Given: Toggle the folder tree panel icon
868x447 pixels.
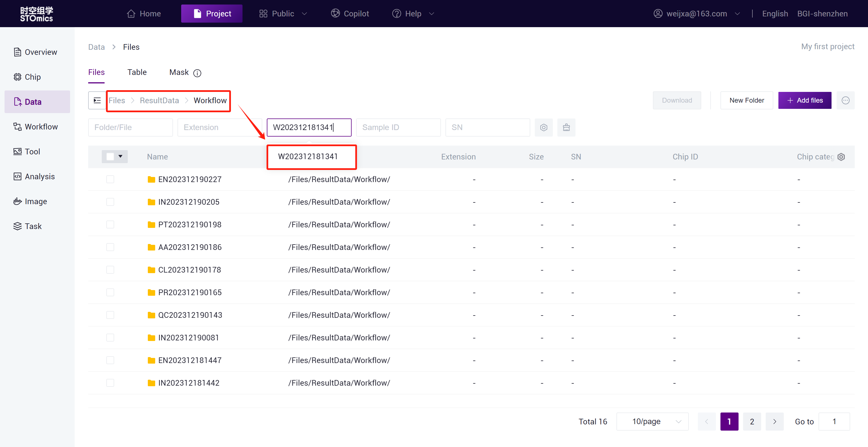Looking at the screenshot, I should (x=97, y=100).
